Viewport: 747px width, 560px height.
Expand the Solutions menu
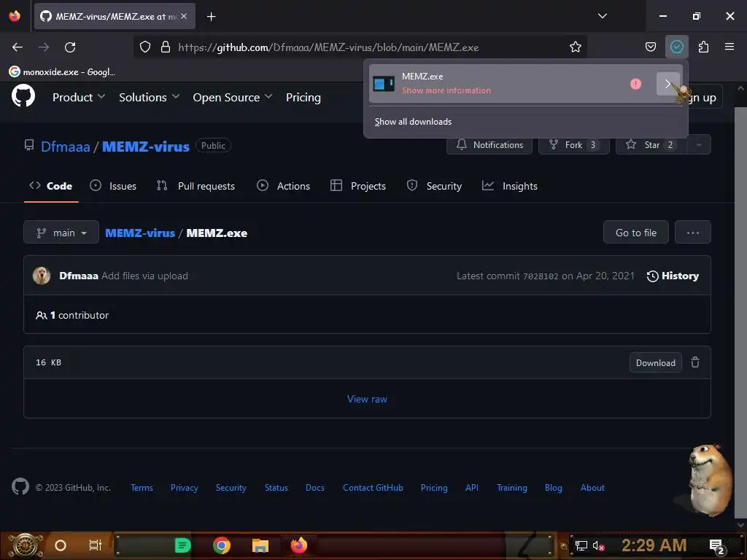click(x=149, y=98)
